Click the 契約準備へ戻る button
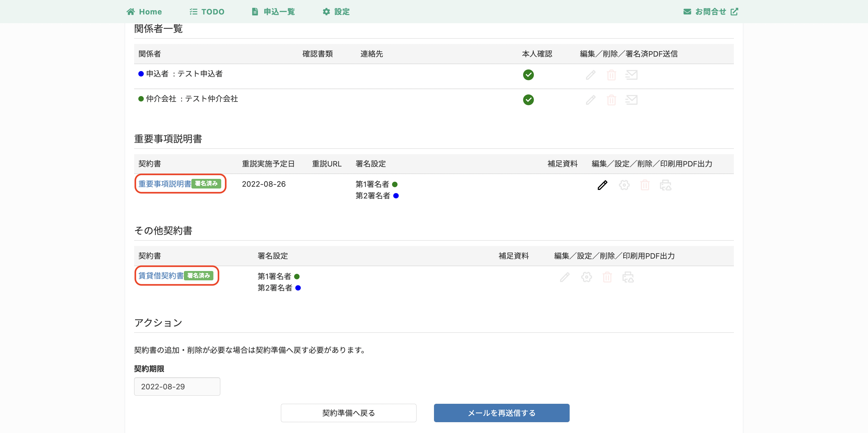The image size is (868, 433). pos(349,413)
